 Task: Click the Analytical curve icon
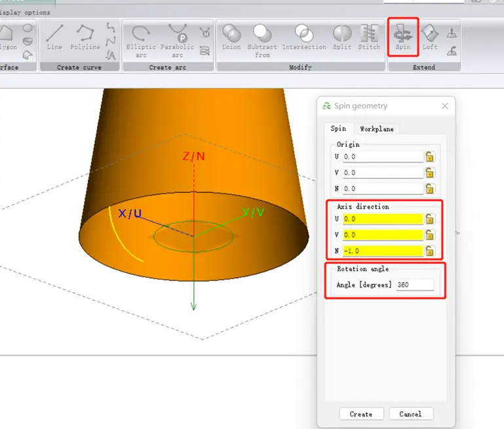(111, 55)
